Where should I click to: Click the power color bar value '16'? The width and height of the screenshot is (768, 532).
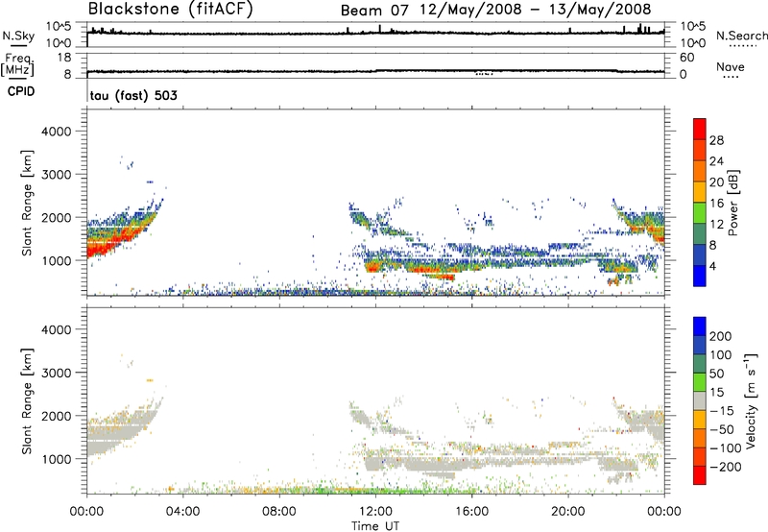(x=716, y=204)
